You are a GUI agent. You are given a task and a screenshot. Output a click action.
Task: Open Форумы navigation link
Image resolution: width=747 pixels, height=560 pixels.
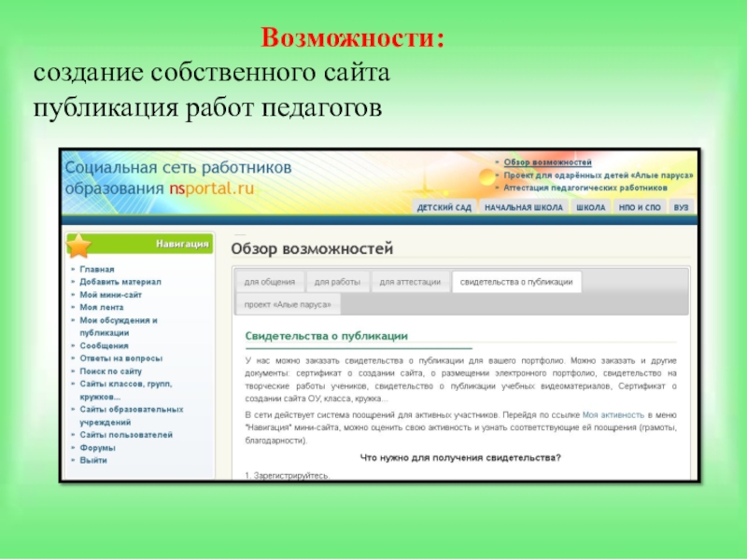(x=97, y=448)
